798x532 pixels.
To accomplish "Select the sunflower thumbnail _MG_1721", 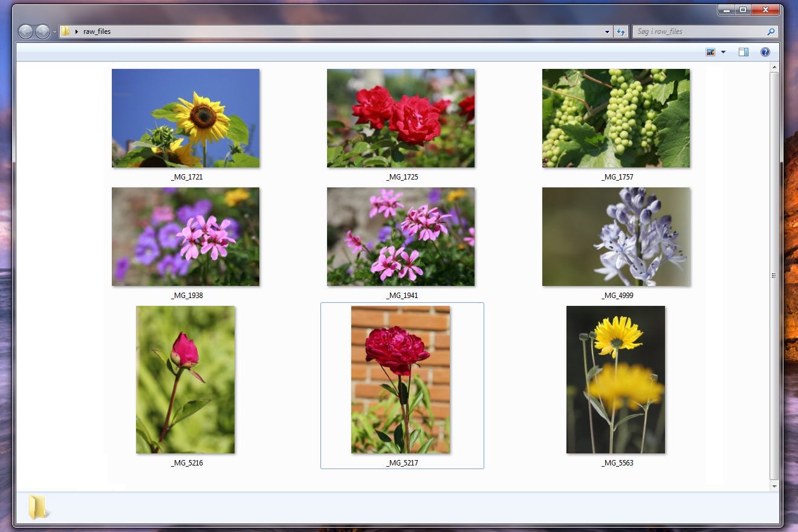I will point(186,118).
